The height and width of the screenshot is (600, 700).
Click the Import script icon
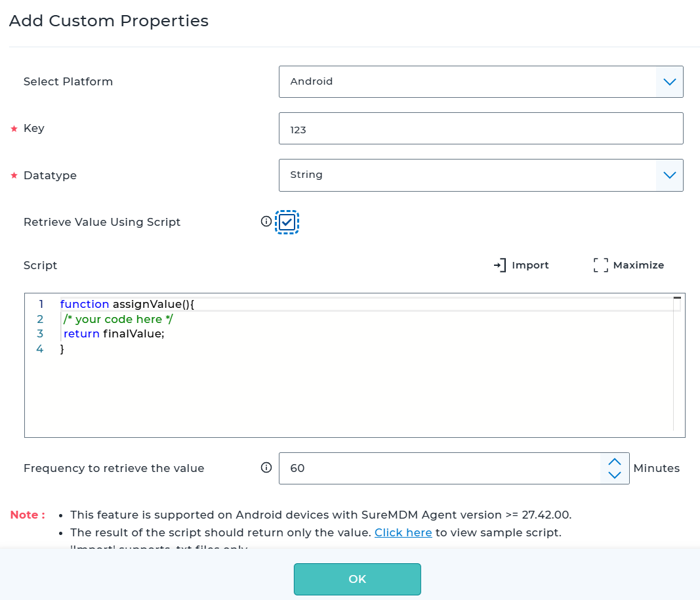[500, 265]
